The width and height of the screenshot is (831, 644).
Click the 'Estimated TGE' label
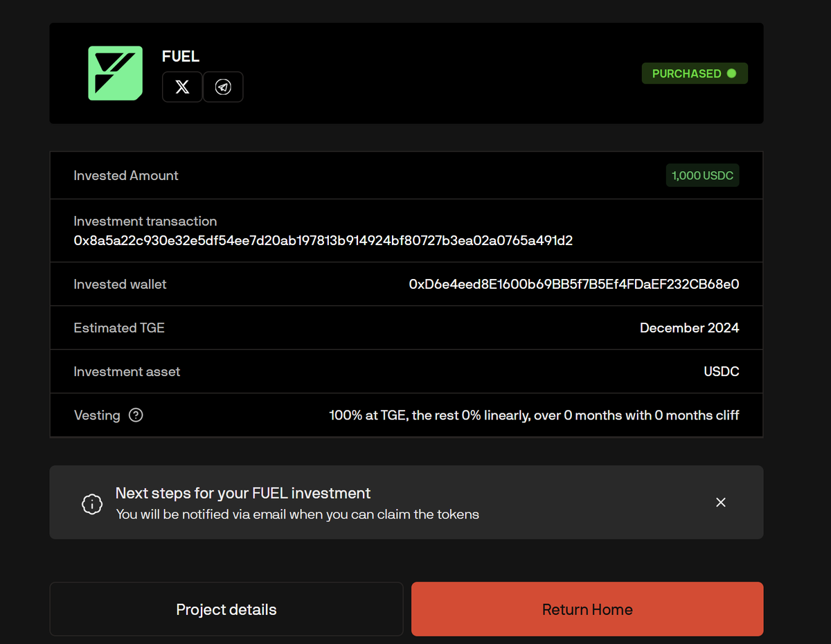[119, 328]
